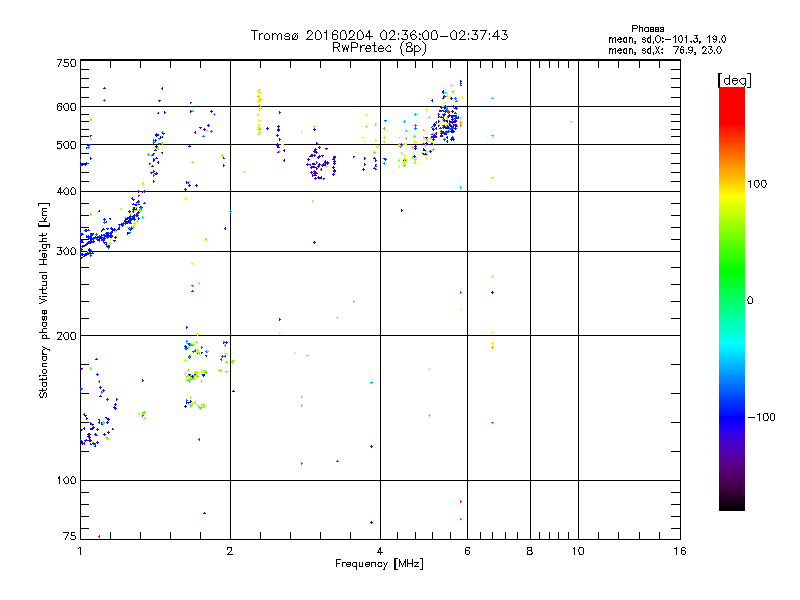Click the '4' frequency tick label
800x600 pixels.
(x=380, y=551)
